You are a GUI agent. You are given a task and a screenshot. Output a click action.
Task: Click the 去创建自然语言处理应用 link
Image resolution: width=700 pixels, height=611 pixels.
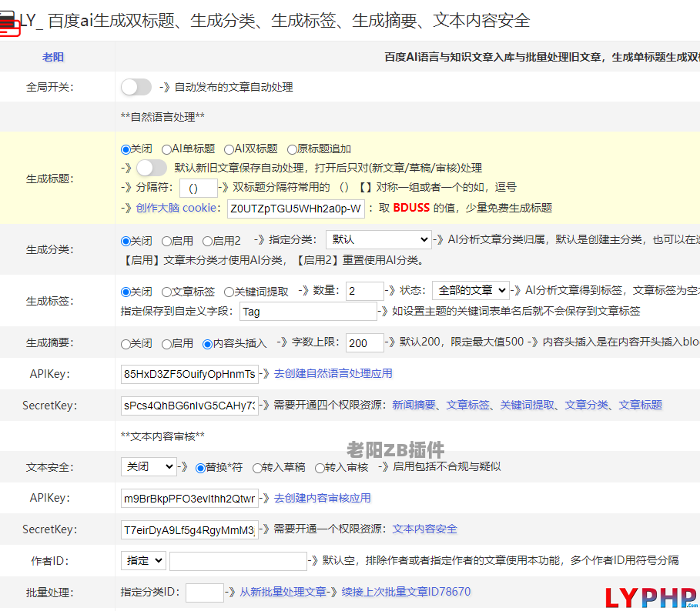point(333,373)
